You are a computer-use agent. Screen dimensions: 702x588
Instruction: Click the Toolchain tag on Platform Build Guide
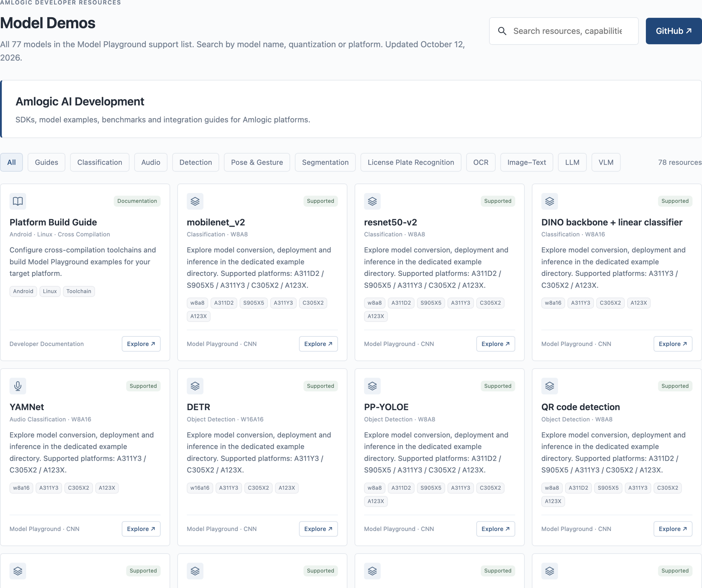[79, 291]
